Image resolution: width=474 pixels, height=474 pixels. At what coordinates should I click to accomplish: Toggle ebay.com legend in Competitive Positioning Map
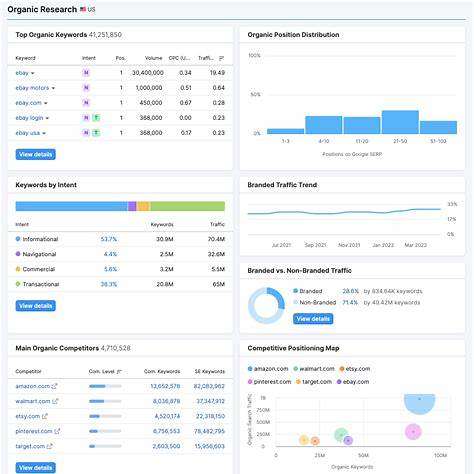pos(353,382)
